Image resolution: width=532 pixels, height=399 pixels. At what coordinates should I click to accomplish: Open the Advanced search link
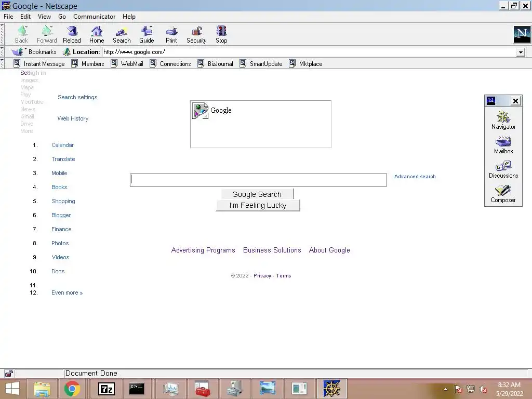[415, 177]
